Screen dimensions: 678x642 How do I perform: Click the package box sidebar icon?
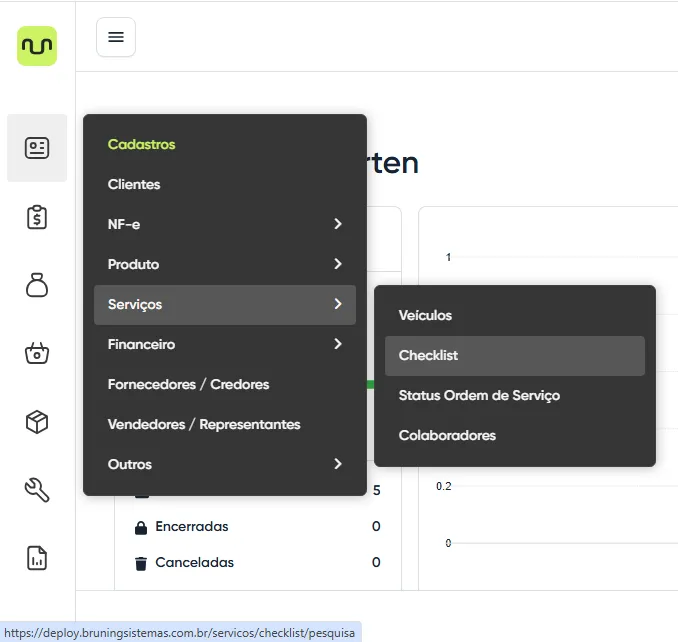tap(37, 422)
